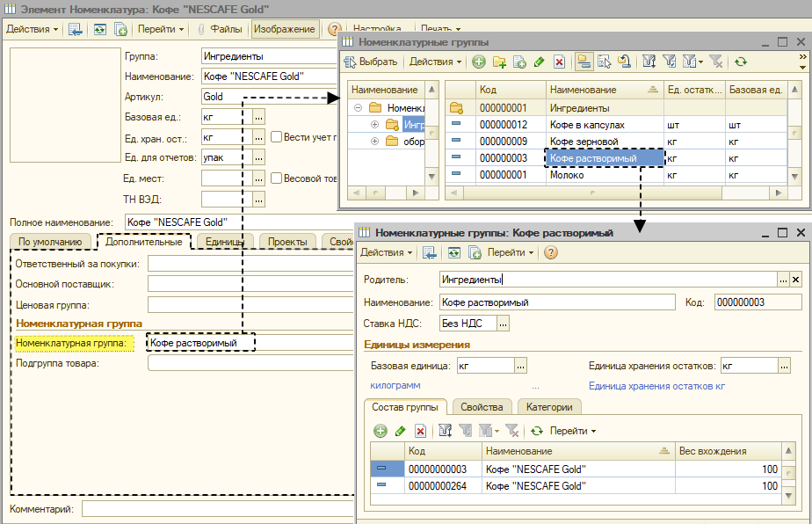Click the Изображение button

(285, 30)
